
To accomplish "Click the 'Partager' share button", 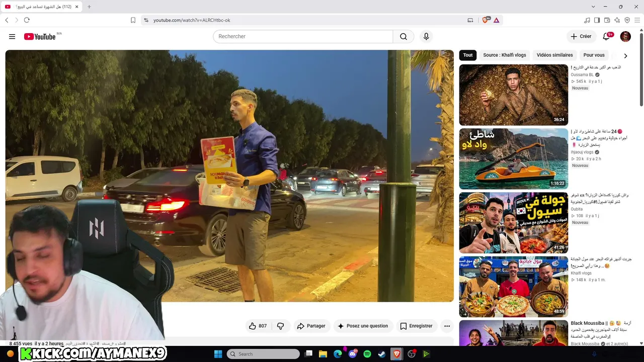I will tap(311, 326).
